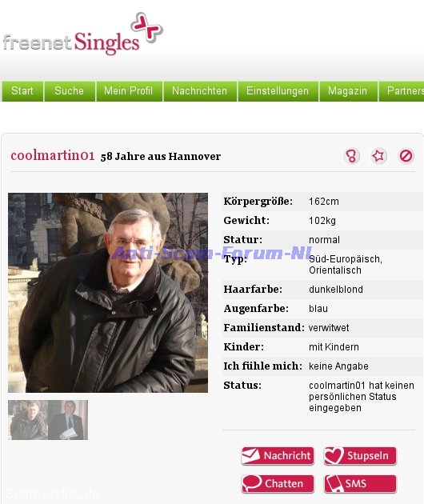This screenshot has width=424, height=504.
Task: Switch to the Magazin tab
Action: coord(348,91)
